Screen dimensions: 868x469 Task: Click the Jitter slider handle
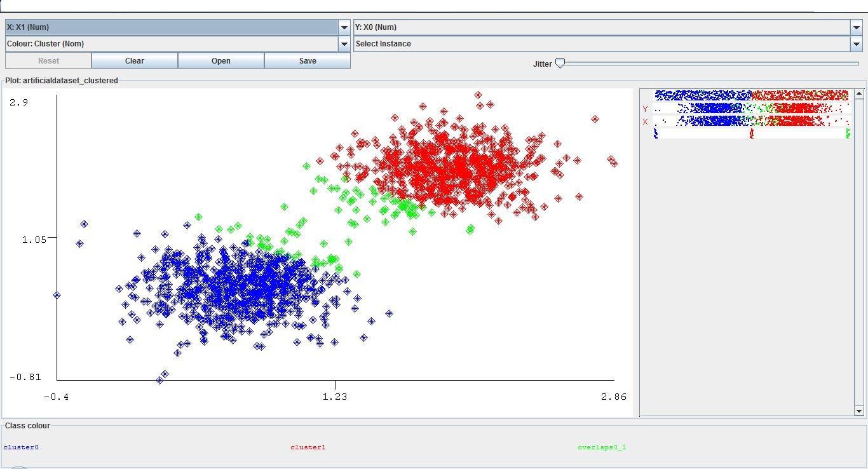coord(560,63)
